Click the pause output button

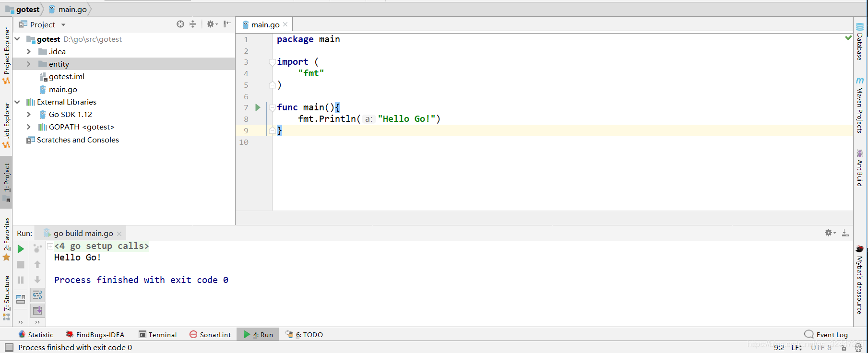pyautogui.click(x=21, y=280)
